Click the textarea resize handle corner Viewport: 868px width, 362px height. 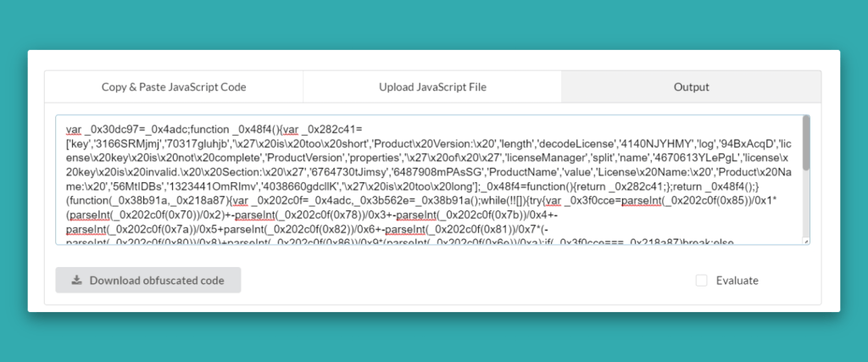tap(806, 242)
